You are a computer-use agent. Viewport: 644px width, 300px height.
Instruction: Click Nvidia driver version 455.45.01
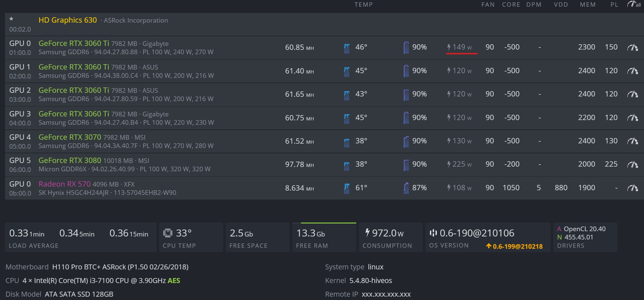[x=579, y=237]
